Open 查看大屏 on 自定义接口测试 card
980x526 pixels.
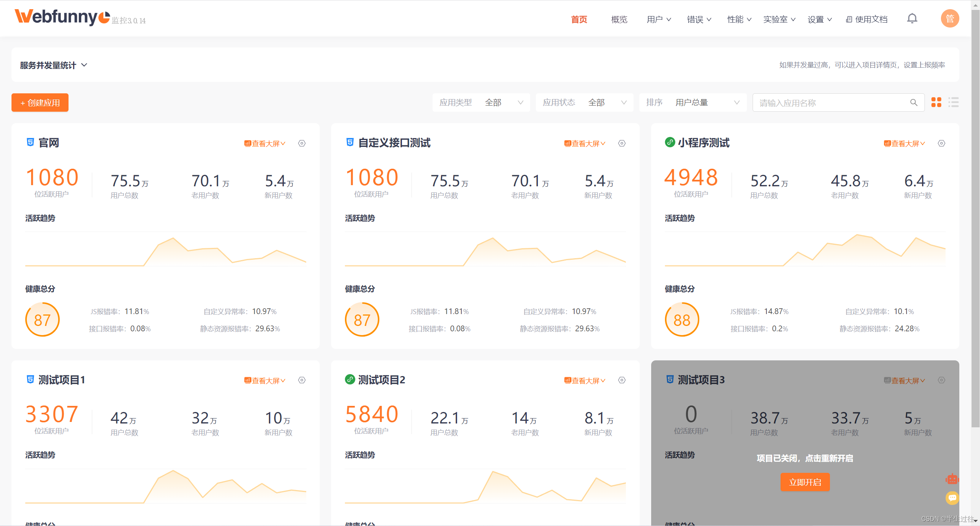tap(585, 144)
